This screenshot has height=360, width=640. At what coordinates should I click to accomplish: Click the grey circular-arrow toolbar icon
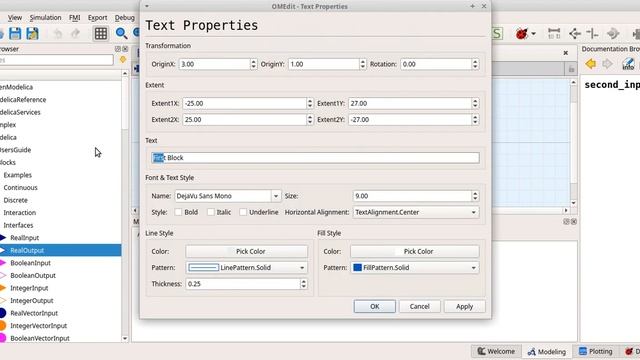[613, 33]
